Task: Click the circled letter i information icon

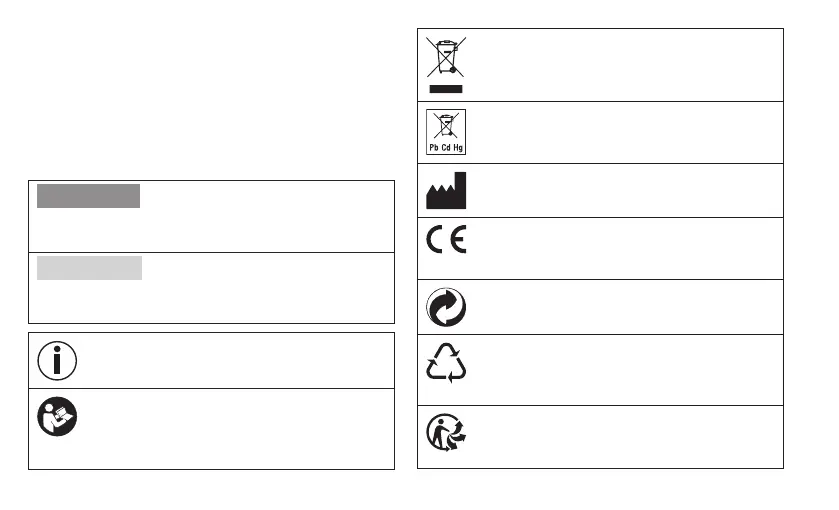Action: pos(57,361)
